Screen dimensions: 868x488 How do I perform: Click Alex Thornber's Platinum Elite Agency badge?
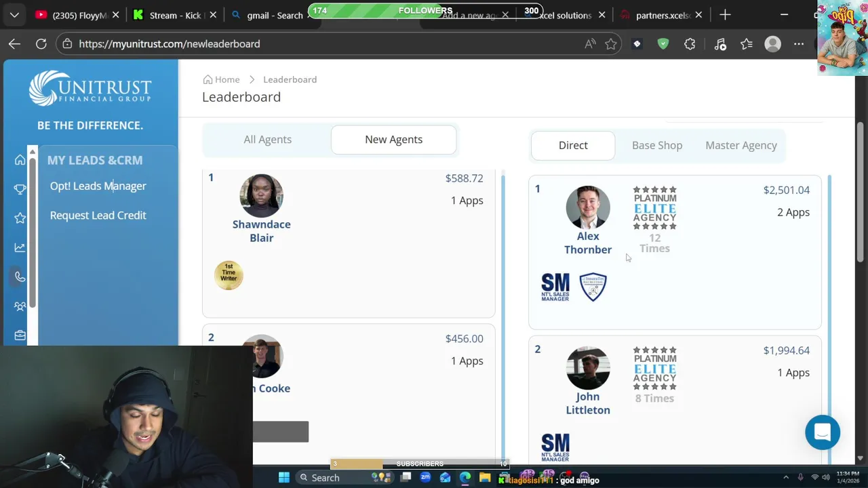pyautogui.click(x=654, y=208)
